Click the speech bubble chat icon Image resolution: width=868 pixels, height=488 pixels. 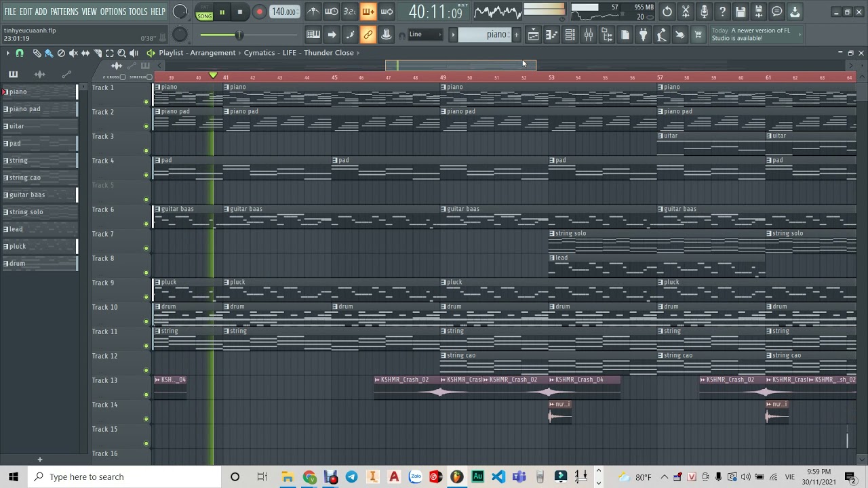click(777, 12)
